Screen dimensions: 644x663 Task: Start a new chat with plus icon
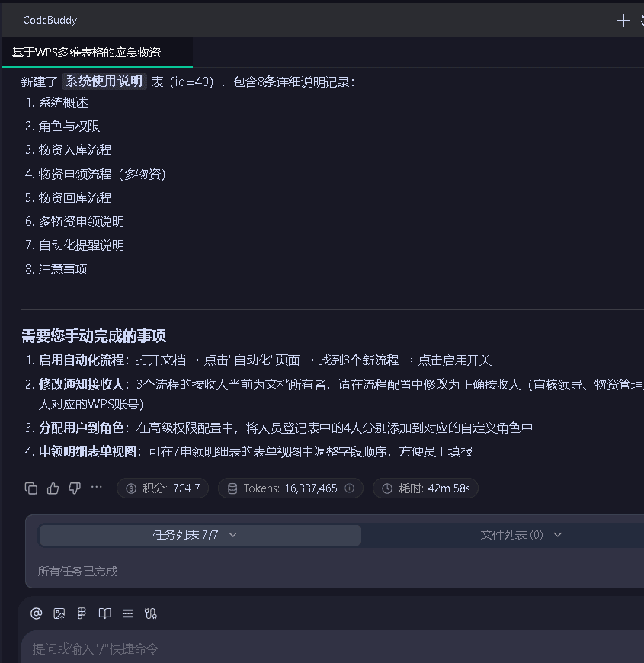click(623, 21)
